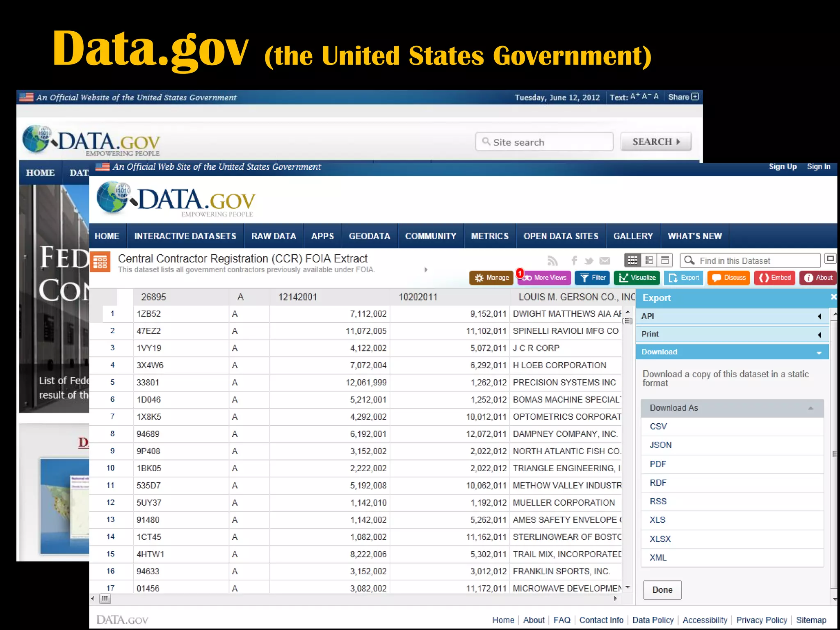Click HOME tab in back window

(x=40, y=173)
